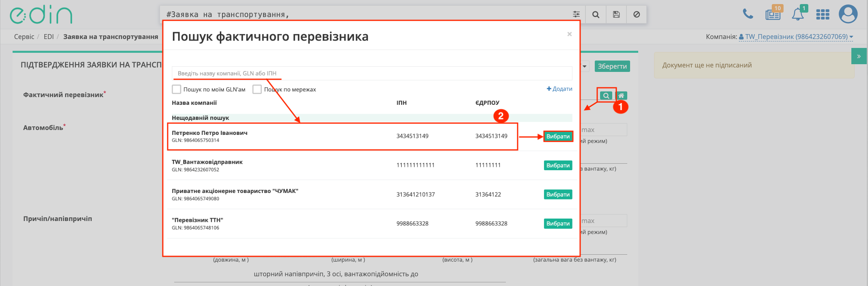Collapse the right side panel with chevron
The height and width of the screenshot is (286, 868).
click(859, 56)
